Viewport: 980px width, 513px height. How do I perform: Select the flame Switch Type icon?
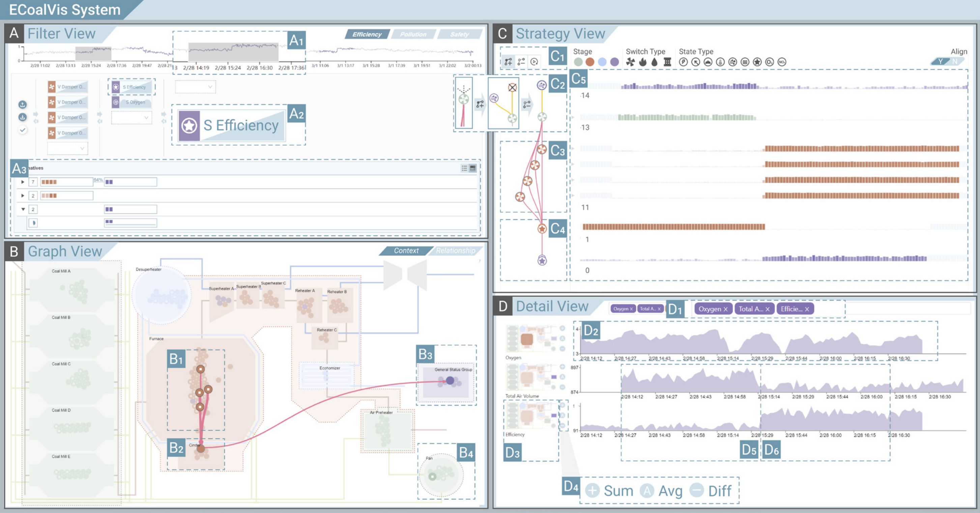(x=642, y=62)
